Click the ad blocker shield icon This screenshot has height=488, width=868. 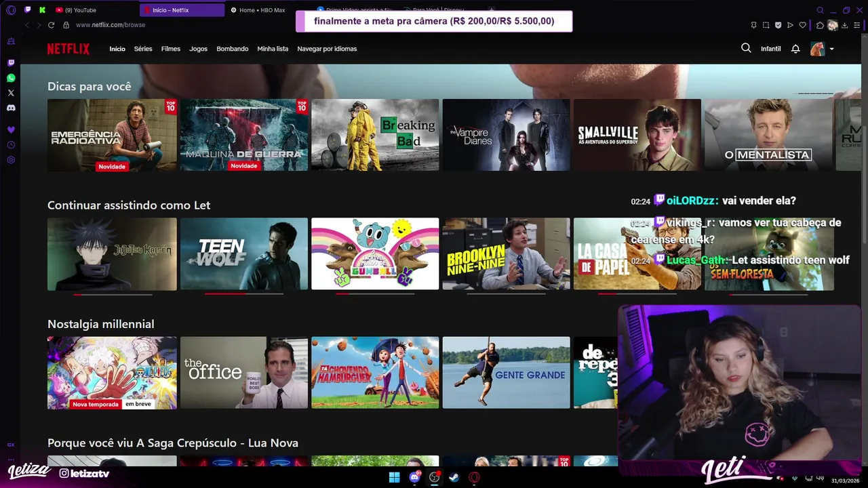click(778, 25)
